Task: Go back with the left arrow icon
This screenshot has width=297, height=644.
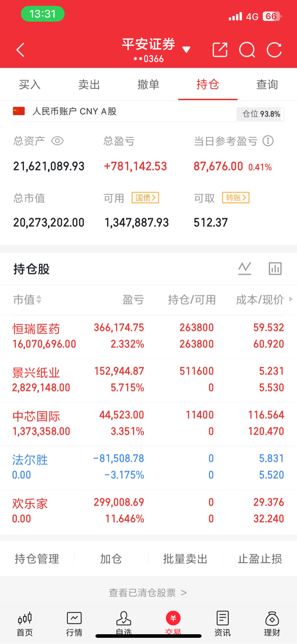Action: [x=20, y=50]
